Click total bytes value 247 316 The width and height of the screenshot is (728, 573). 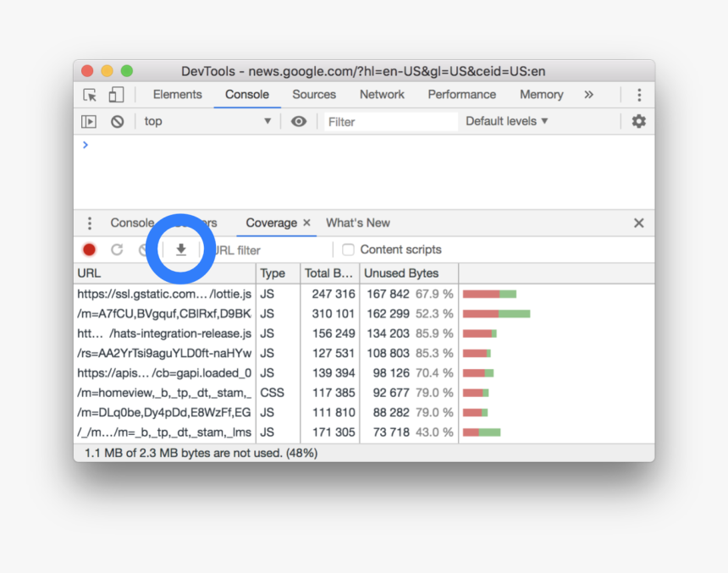[x=334, y=294]
